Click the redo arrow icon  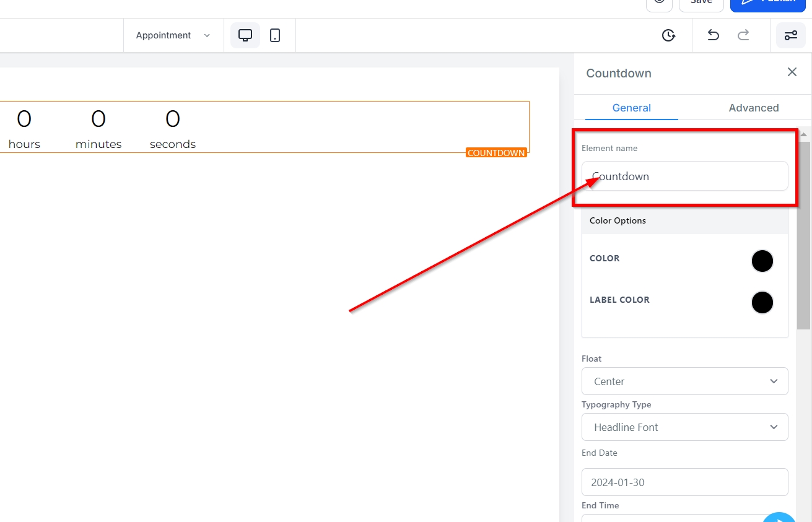(744, 35)
